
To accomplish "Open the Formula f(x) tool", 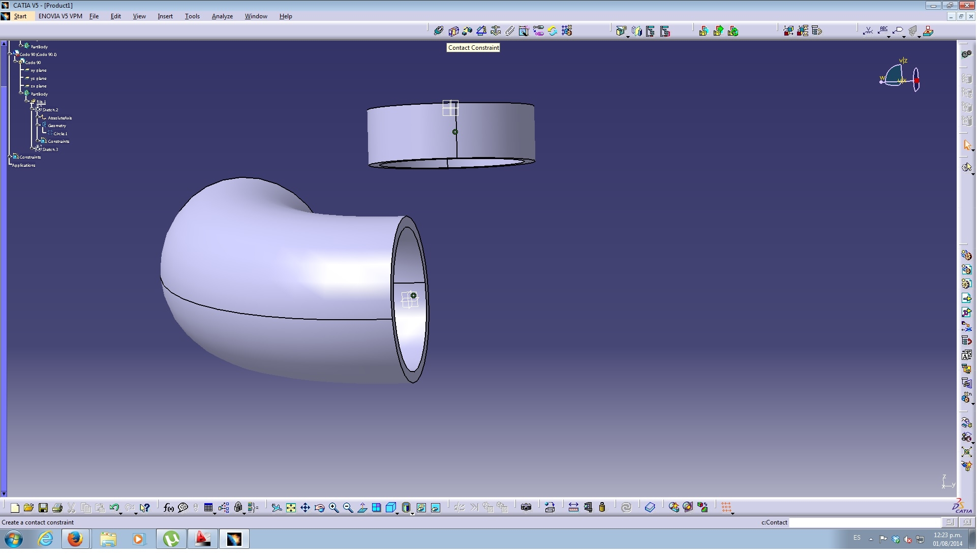I will 169,507.
